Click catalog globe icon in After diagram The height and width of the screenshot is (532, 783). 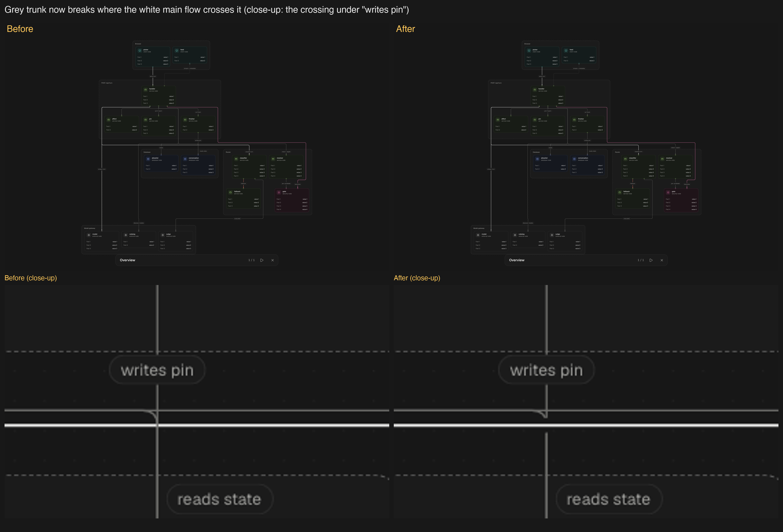[x=515, y=235]
